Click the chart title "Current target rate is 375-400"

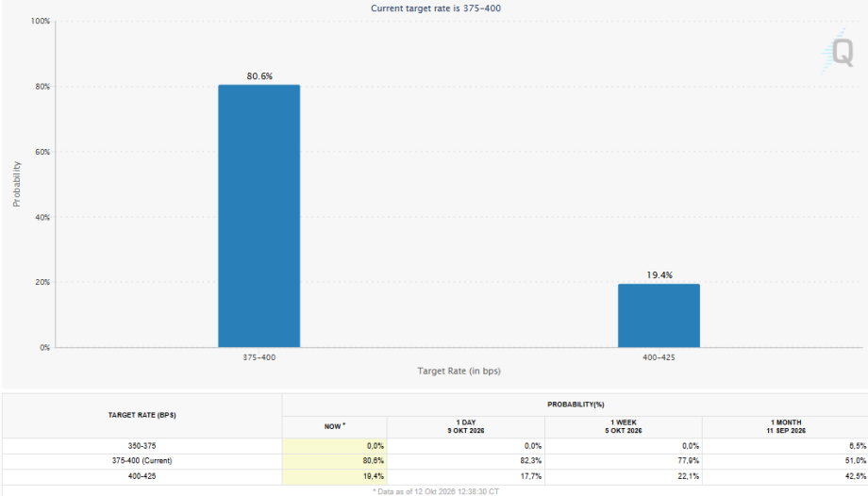(436, 8)
